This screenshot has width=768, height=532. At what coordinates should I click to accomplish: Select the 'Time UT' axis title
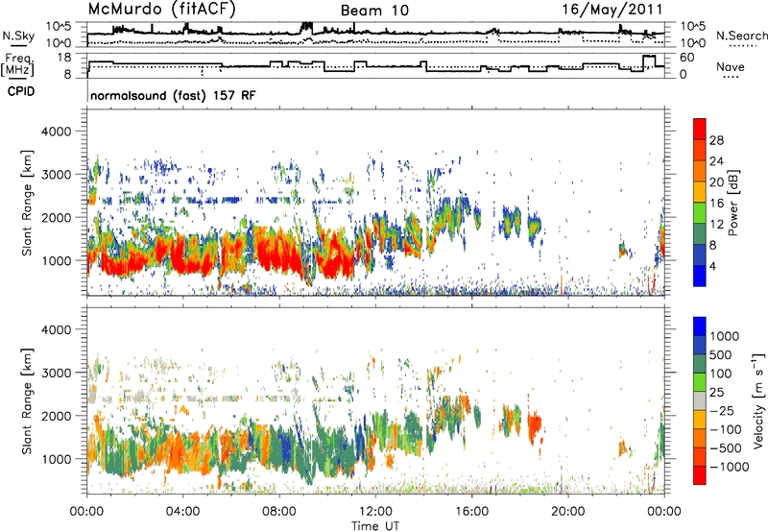[x=375, y=526]
